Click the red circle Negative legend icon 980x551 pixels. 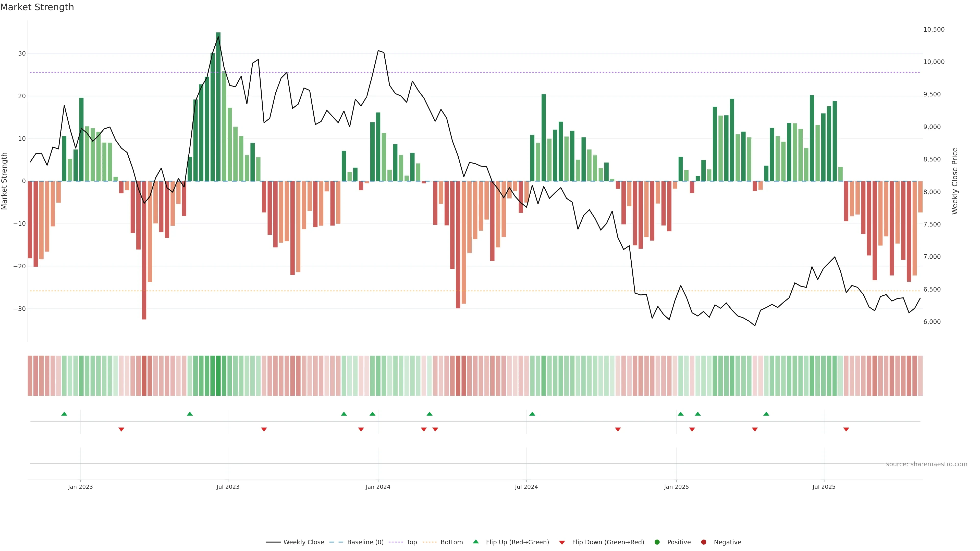coord(703,542)
